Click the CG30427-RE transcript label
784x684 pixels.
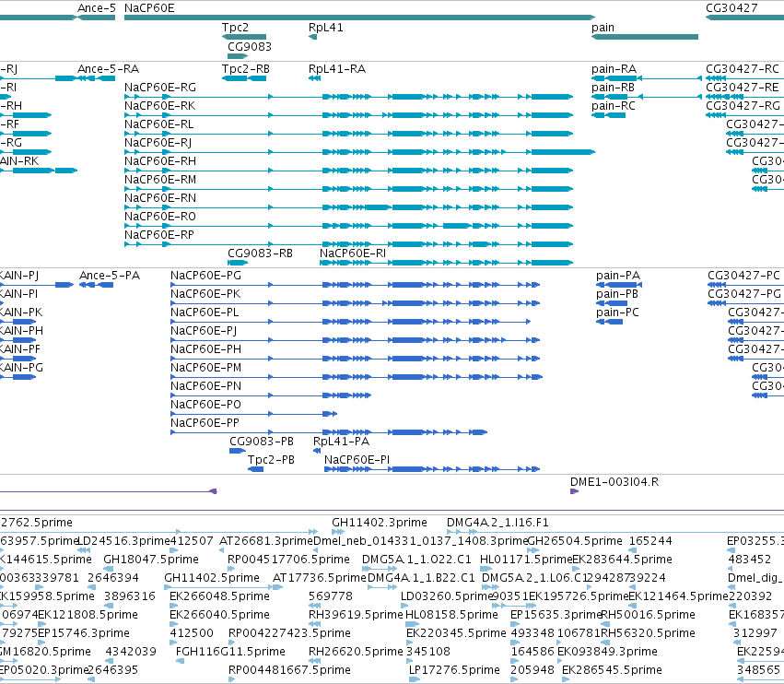(743, 88)
